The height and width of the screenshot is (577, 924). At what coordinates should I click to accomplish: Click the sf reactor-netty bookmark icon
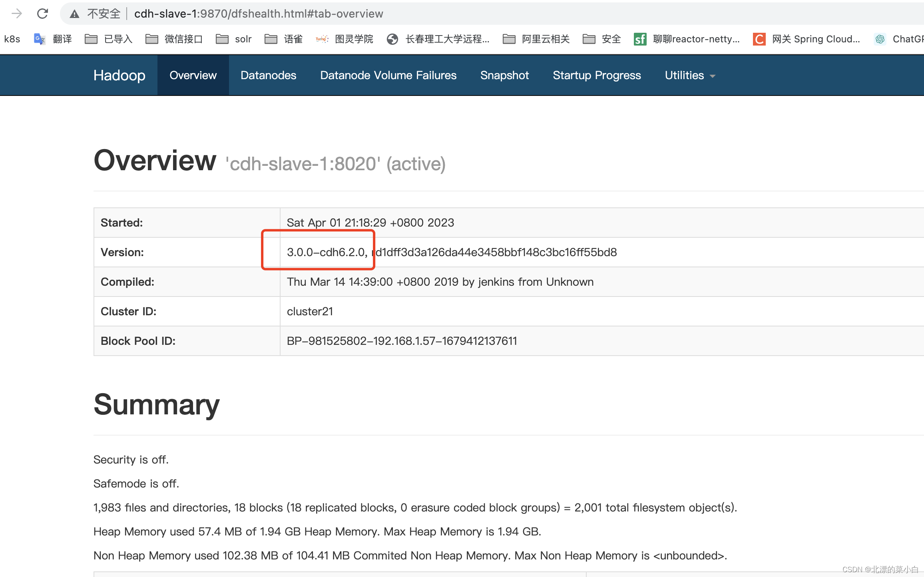click(640, 39)
